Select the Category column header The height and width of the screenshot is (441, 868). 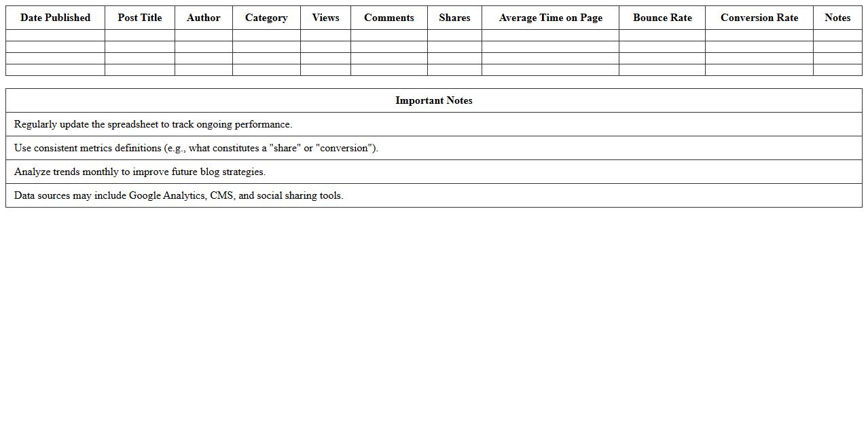(x=266, y=18)
